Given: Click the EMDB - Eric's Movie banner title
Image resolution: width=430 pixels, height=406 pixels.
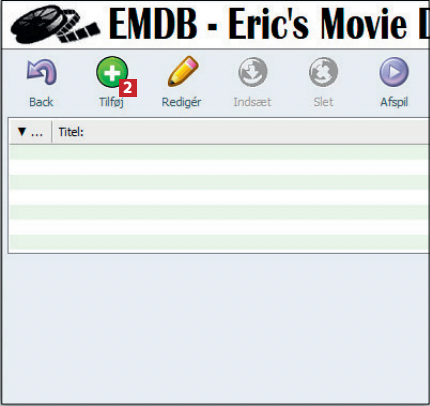Looking at the screenshot, I should [269, 24].
